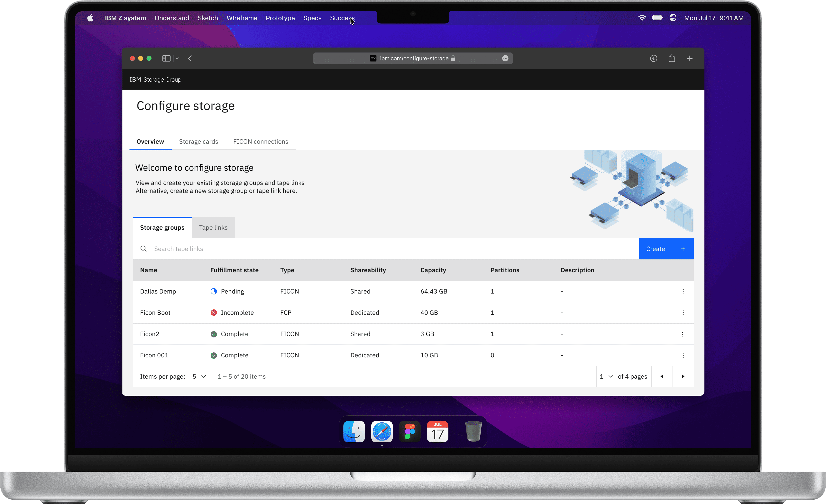Click the Wi-Fi status icon
This screenshot has width=826, height=504.
(x=642, y=18)
